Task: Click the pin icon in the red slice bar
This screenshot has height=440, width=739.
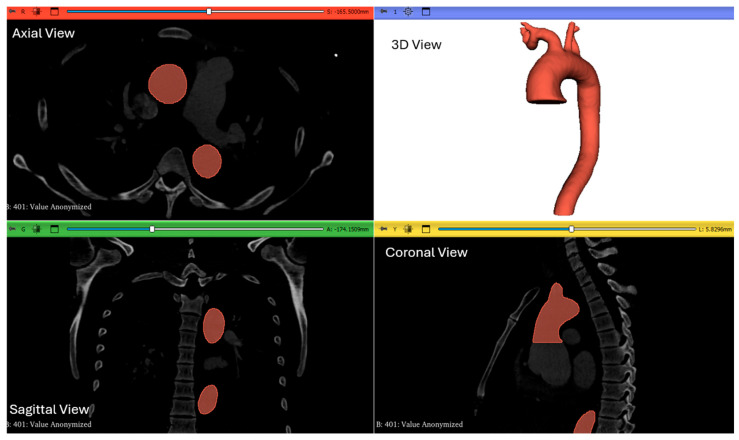Action: click(12, 11)
